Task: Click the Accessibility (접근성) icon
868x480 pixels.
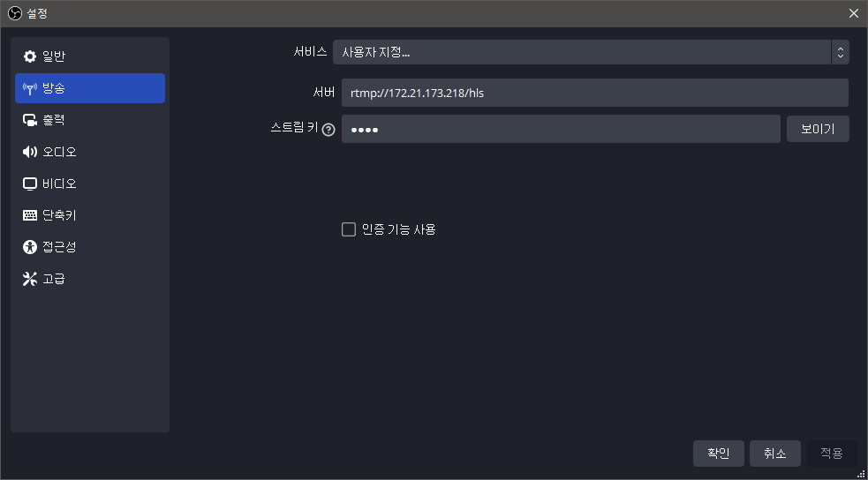Action: click(30, 247)
